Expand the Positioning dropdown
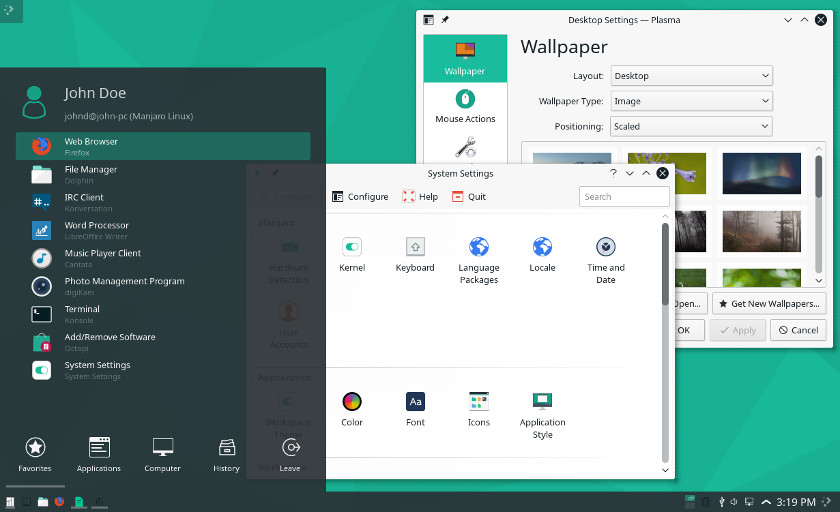 691,126
